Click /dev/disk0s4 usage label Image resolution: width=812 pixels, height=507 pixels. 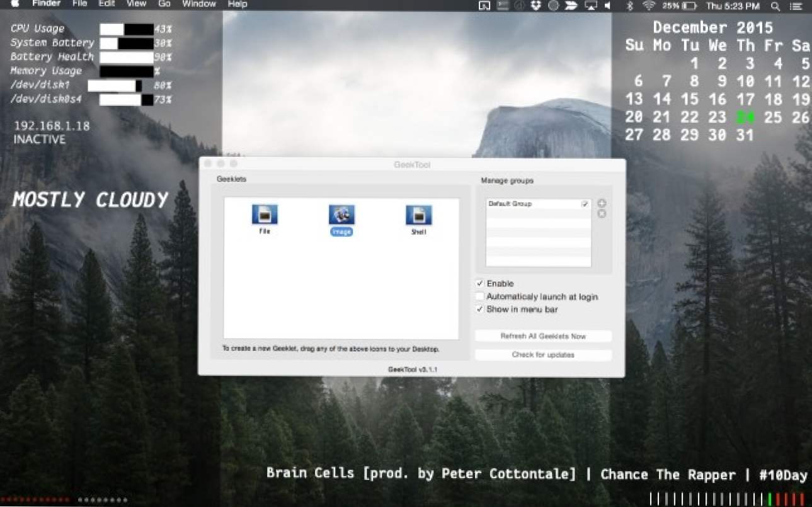[46, 99]
